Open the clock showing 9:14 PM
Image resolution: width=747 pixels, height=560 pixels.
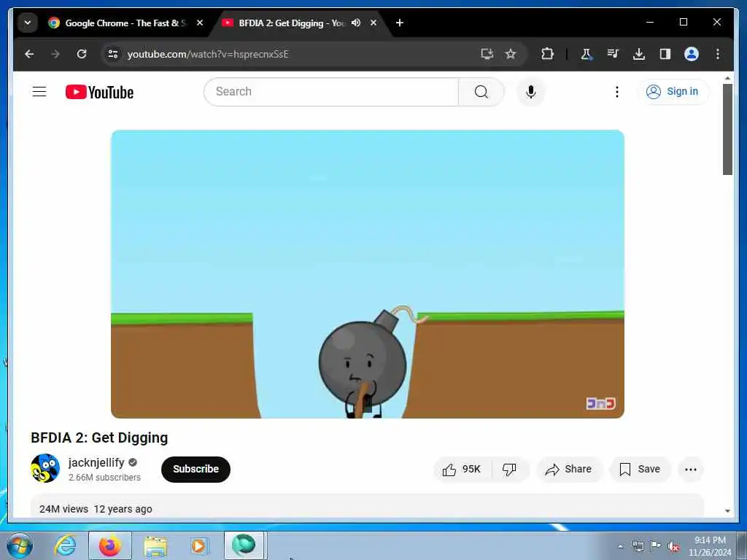(x=709, y=545)
